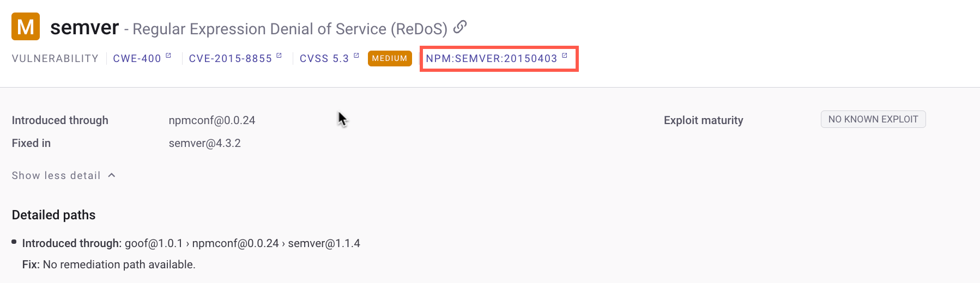Open the NPM:SEMVER:20150403 advisory link
Image resolution: width=980 pixels, height=283 pixels.
[x=491, y=59]
